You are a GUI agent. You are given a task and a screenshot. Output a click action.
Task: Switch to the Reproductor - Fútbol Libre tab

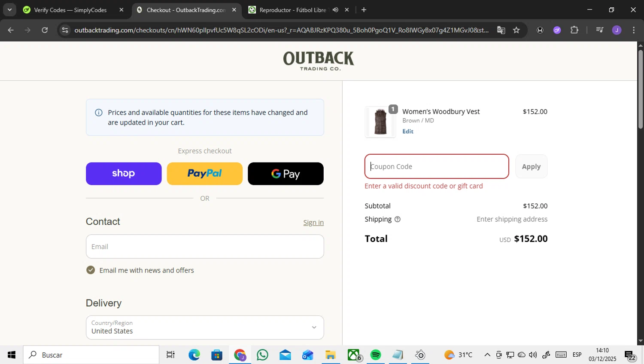[293, 10]
